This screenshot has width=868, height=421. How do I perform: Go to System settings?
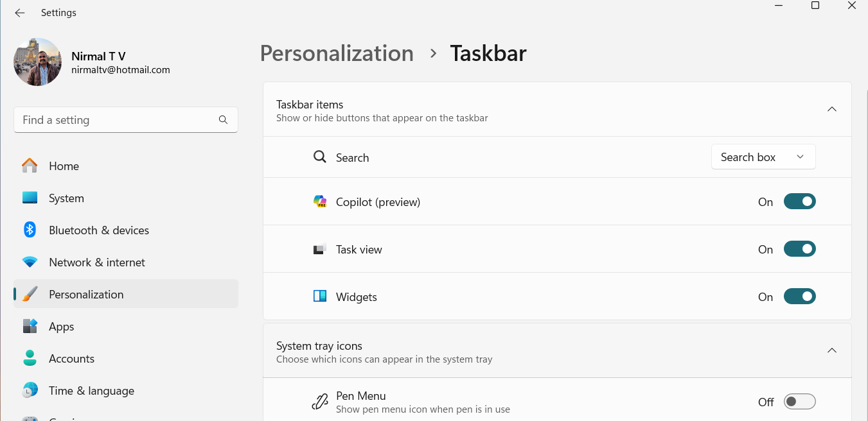click(126, 198)
